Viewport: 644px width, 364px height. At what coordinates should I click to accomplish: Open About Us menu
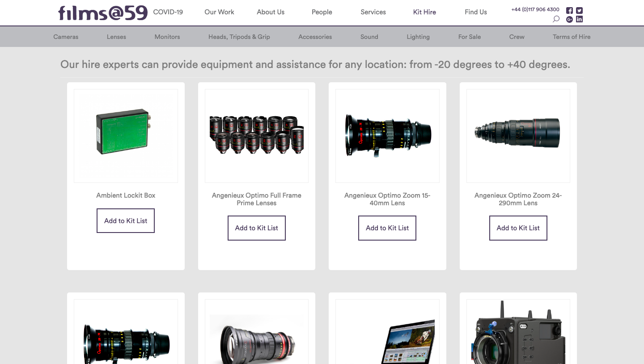pos(271,12)
